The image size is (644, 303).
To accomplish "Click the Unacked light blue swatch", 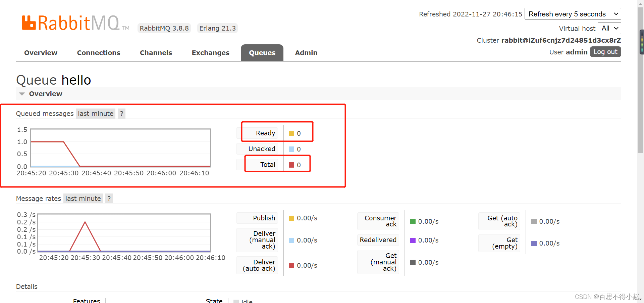I will pyautogui.click(x=291, y=149).
